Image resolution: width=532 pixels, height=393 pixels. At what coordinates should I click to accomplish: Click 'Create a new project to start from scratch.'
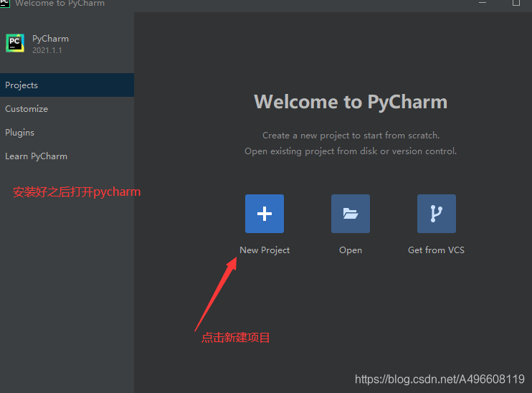tap(351, 136)
